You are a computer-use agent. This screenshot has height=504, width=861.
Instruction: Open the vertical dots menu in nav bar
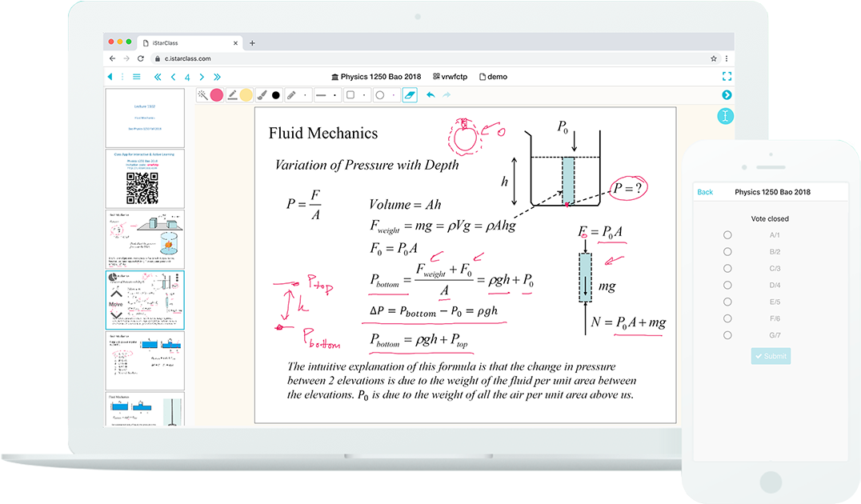122,77
